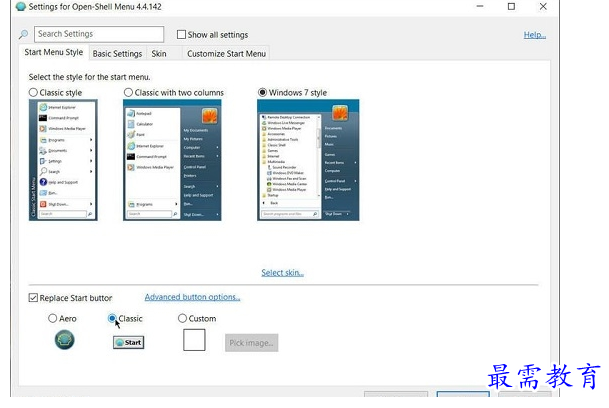Click the Classic style menu thumbnail

tap(63, 160)
